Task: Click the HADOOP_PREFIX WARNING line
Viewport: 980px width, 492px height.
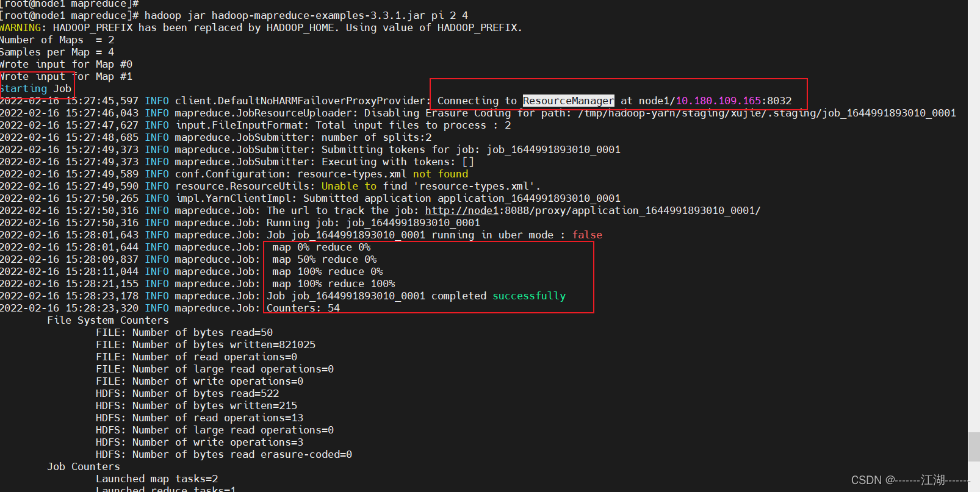Action: tap(261, 27)
